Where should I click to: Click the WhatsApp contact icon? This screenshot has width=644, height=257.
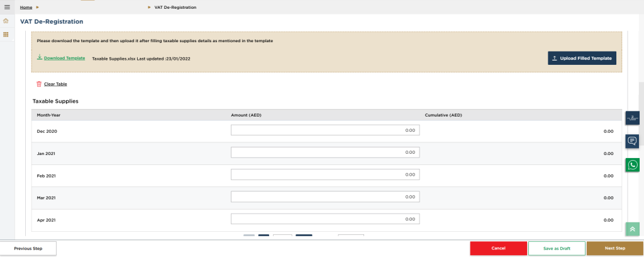point(632,164)
